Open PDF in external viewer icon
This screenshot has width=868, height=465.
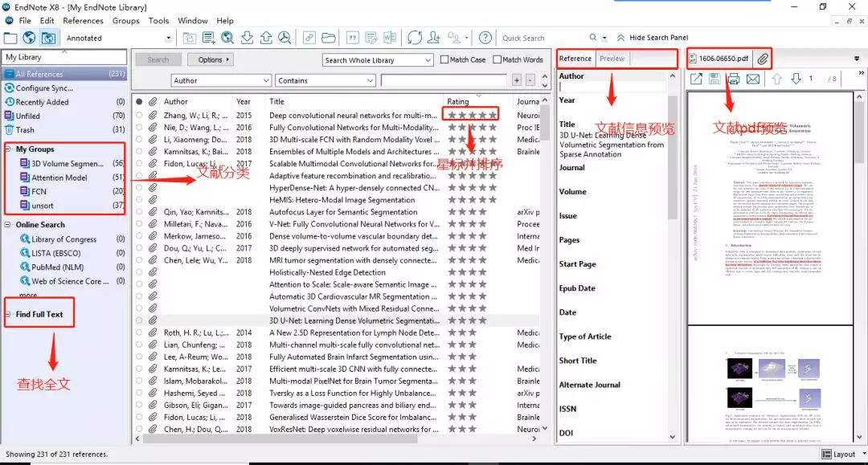point(696,79)
